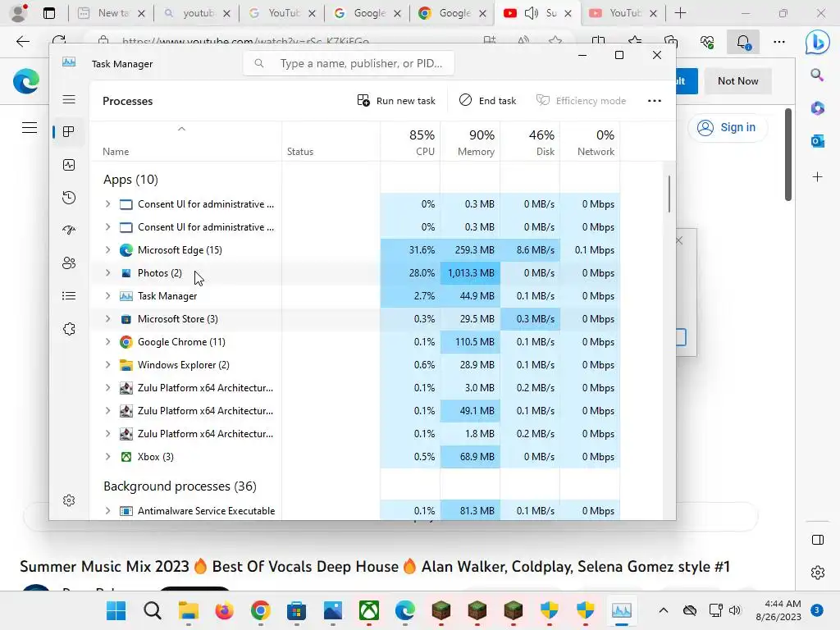Expand Microsoft Store (3) process group
840x630 pixels.
tap(107, 319)
